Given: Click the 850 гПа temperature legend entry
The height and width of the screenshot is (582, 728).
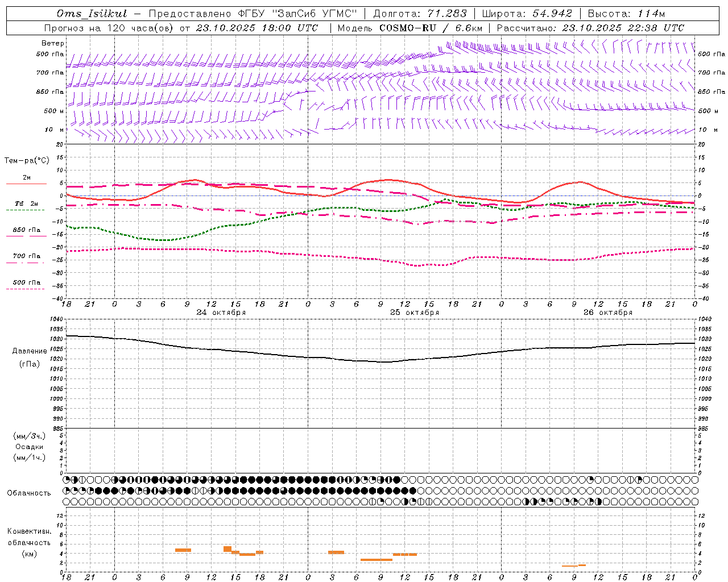Looking at the screenshot, I should coord(27,230).
